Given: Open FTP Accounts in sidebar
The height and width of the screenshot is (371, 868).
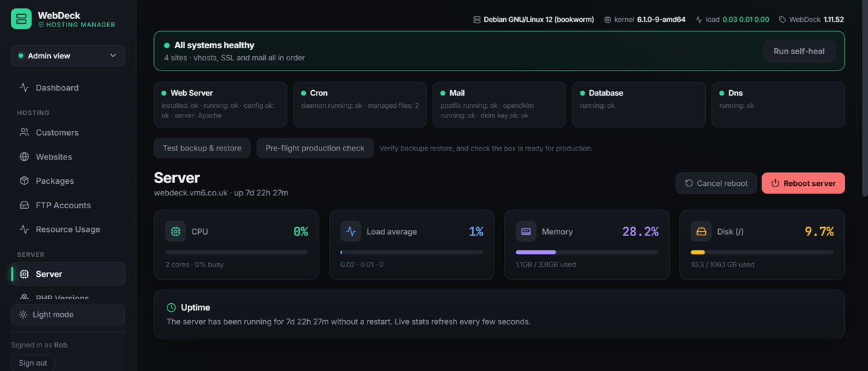Looking at the screenshot, I should 68,205.
